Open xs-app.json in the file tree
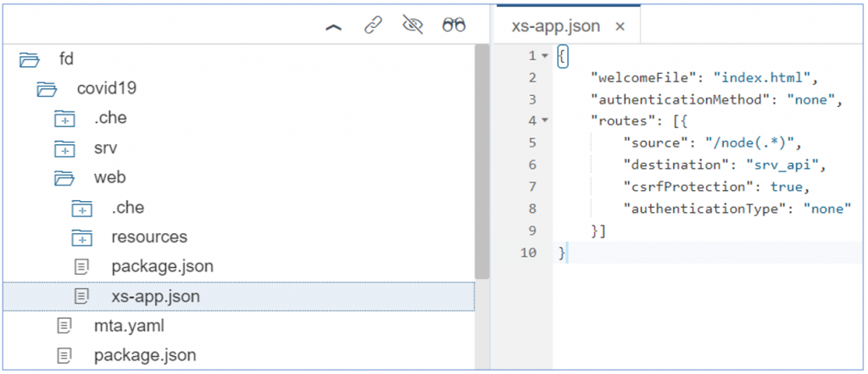Screen dimensions: 868x374 click(x=156, y=297)
